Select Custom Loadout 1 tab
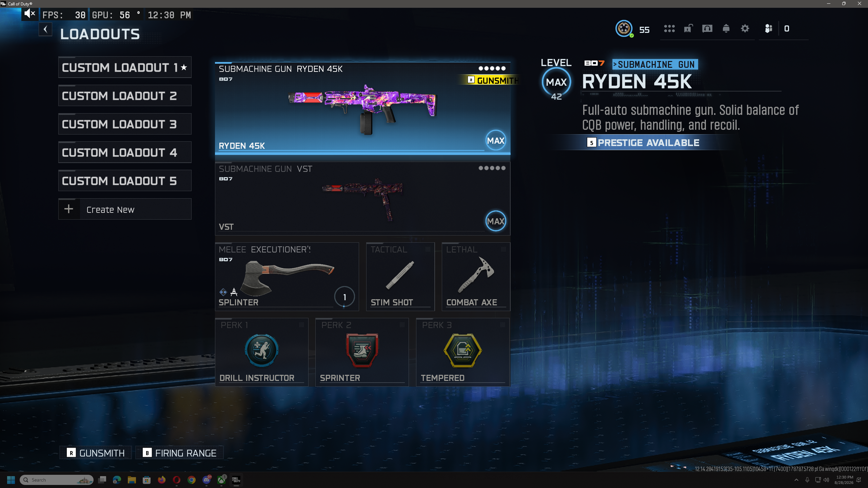Viewport: 868px width, 488px height. 125,67
